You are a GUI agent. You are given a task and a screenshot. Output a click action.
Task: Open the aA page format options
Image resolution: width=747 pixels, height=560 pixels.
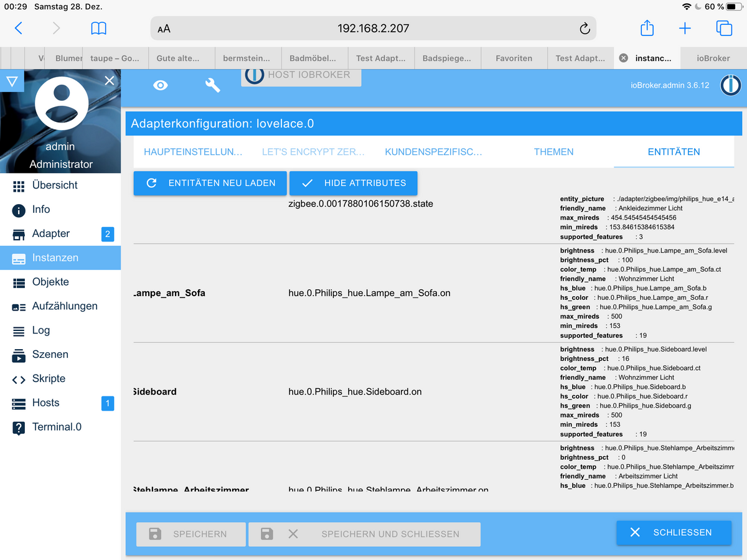pyautogui.click(x=164, y=29)
